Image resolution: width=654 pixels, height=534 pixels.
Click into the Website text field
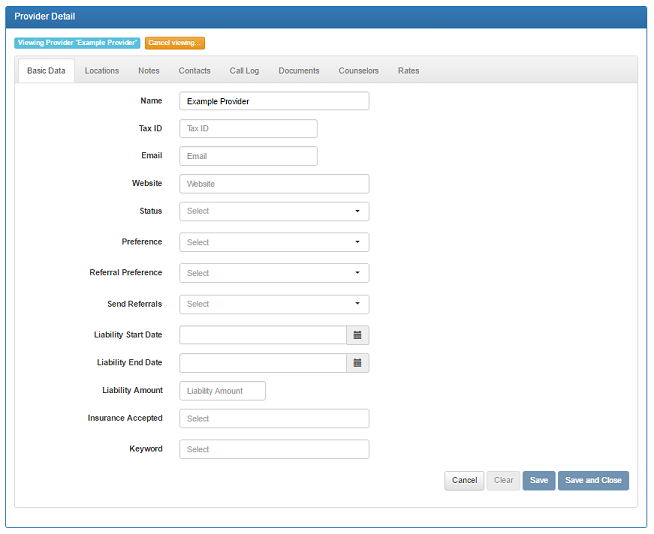(274, 184)
